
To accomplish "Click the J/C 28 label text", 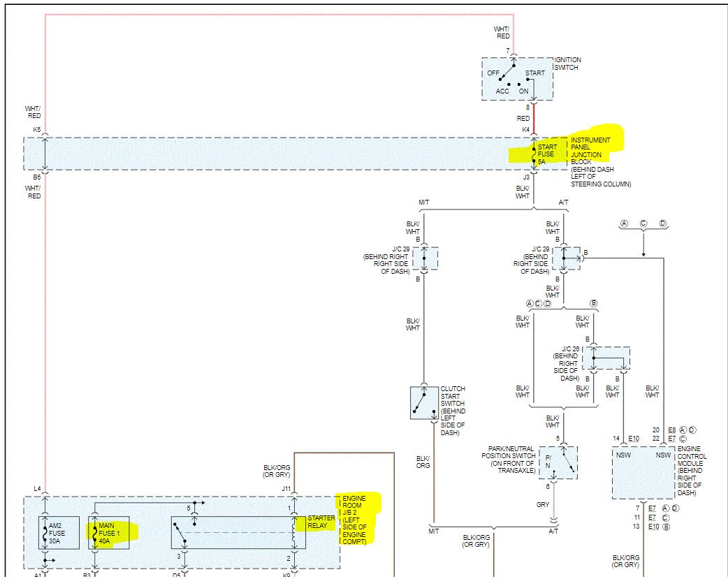I will point(571,349).
